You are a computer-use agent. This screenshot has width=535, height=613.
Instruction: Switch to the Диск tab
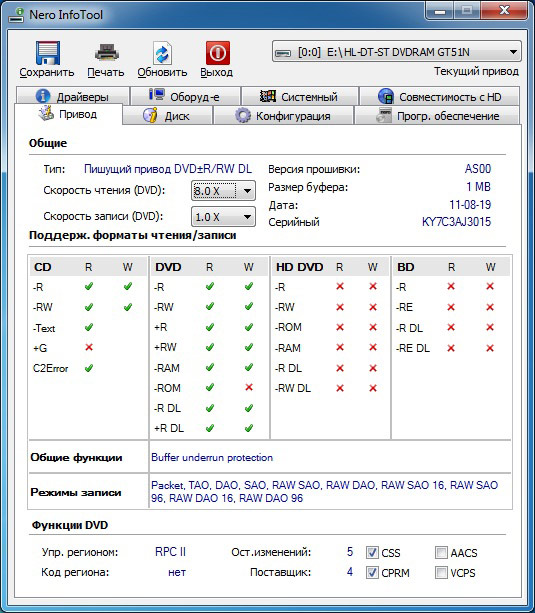click(x=168, y=116)
